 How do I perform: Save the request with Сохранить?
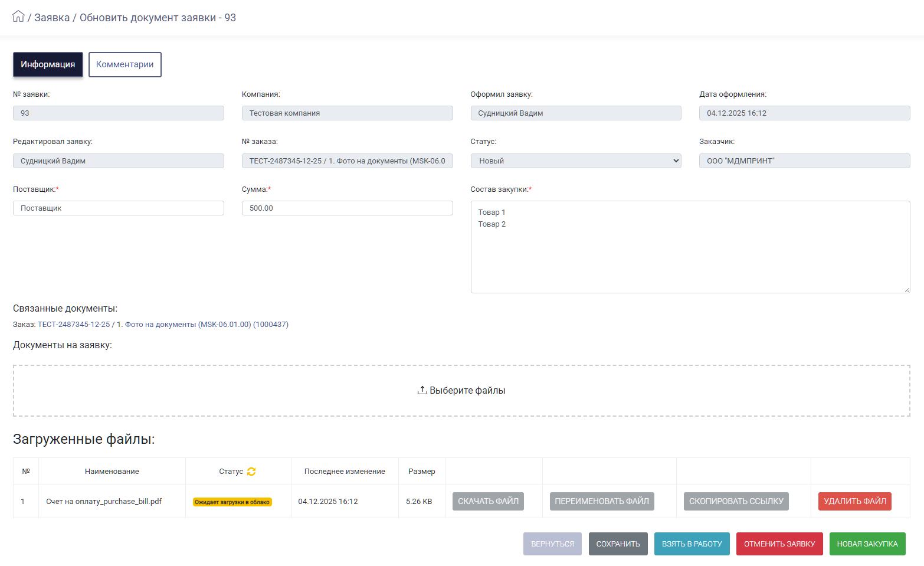618,544
